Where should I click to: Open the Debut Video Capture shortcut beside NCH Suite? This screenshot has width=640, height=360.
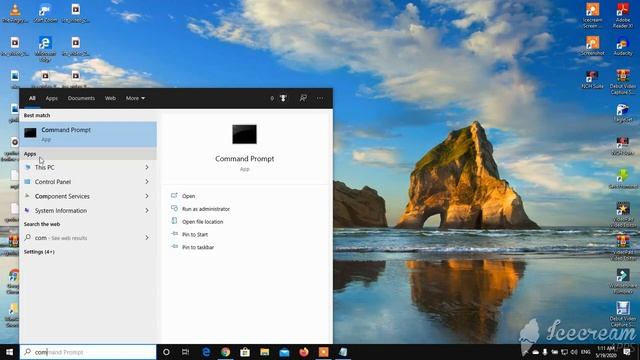coord(623,82)
